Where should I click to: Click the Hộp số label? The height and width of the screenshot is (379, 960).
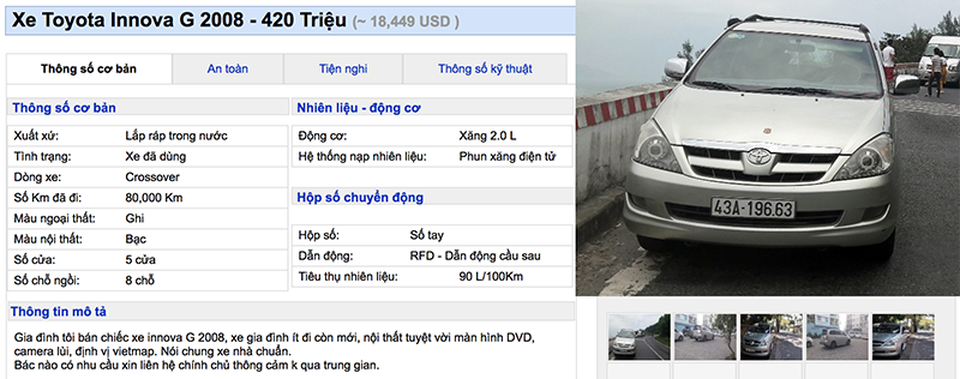pyautogui.click(x=318, y=235)
